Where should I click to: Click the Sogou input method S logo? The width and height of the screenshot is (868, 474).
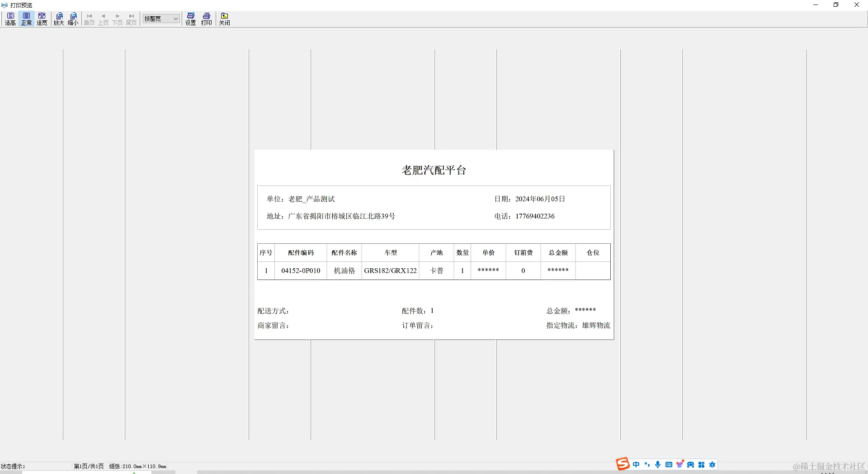pyautogui.click(x=623, y=464)
